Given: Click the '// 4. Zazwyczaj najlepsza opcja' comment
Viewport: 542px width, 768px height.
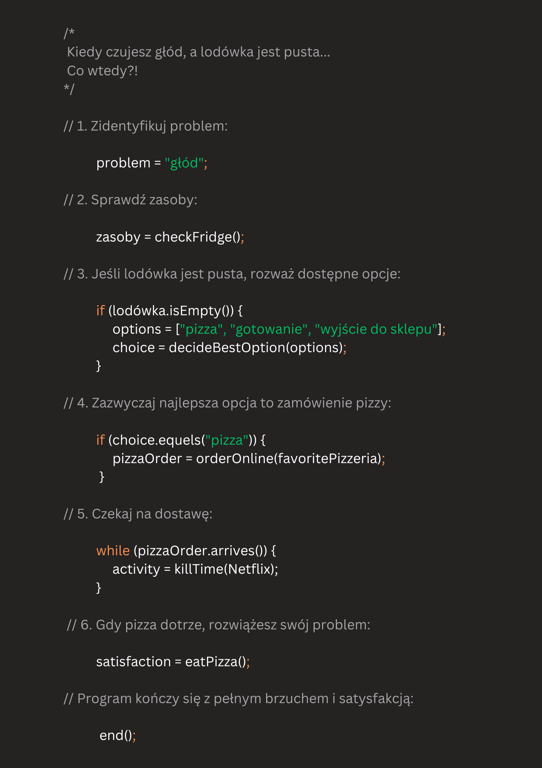Looking at the screenshot, I should (x=227, y=403).
